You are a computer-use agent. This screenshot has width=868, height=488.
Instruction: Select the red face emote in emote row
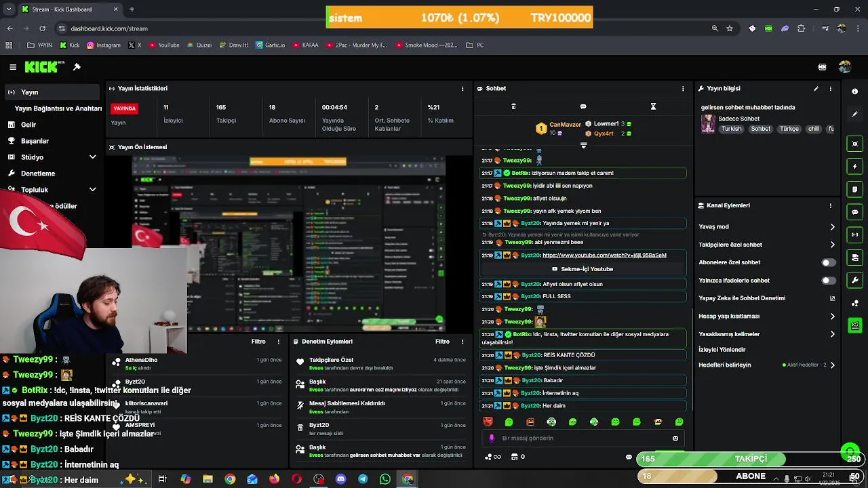(487, 422)
